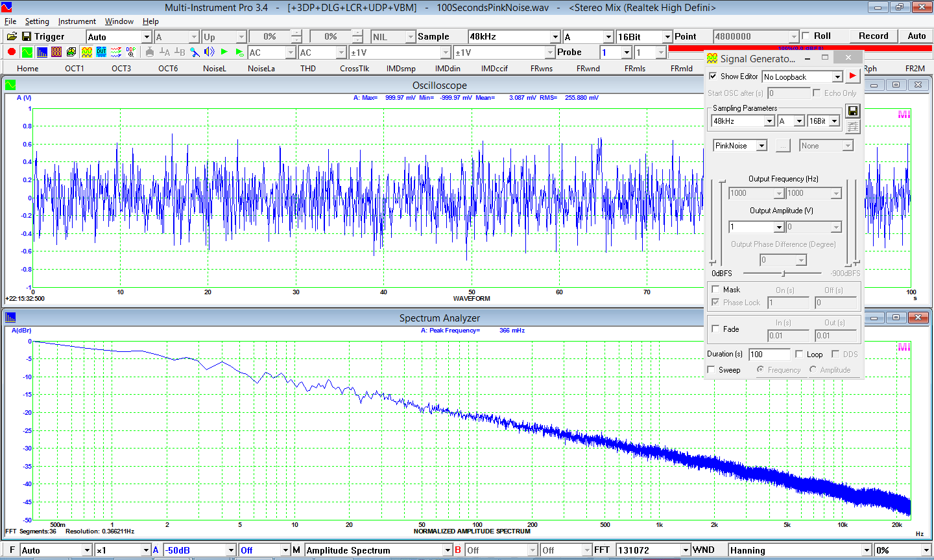The height and width of the screenshot is (560, 934).
Task: Click the red Record/Start toolbar icon
Action: [12, 52]
